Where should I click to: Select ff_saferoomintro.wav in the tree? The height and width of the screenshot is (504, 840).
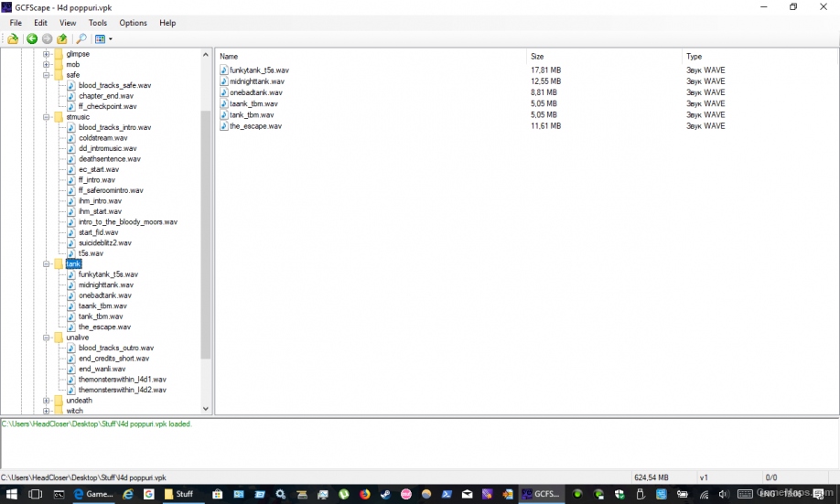coord(111,190)
